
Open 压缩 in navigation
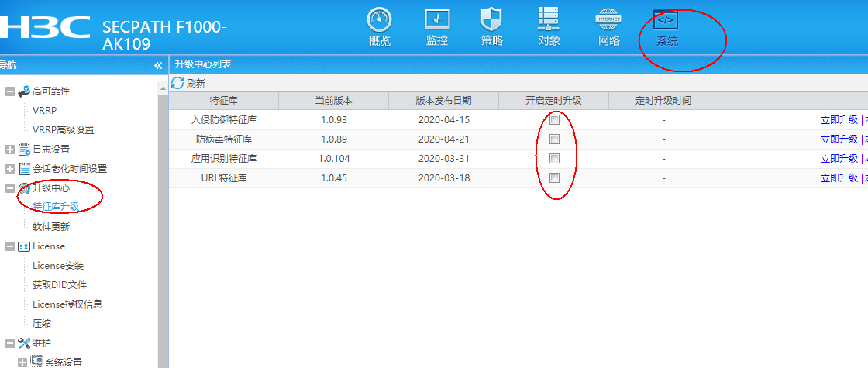pyautogui.click(x=42, y=323)
